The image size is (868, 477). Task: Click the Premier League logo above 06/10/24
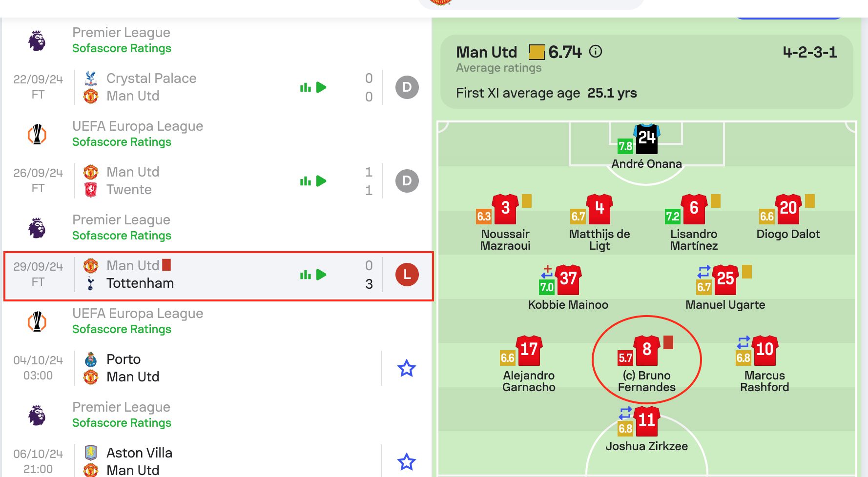click(x=37, y=415)
